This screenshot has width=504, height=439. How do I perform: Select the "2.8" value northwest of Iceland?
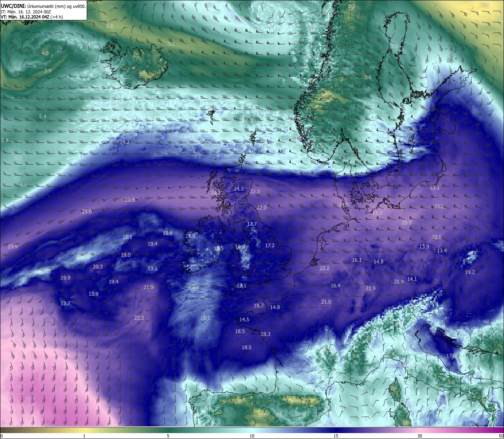pyautogui.click(x=109, y=26)
